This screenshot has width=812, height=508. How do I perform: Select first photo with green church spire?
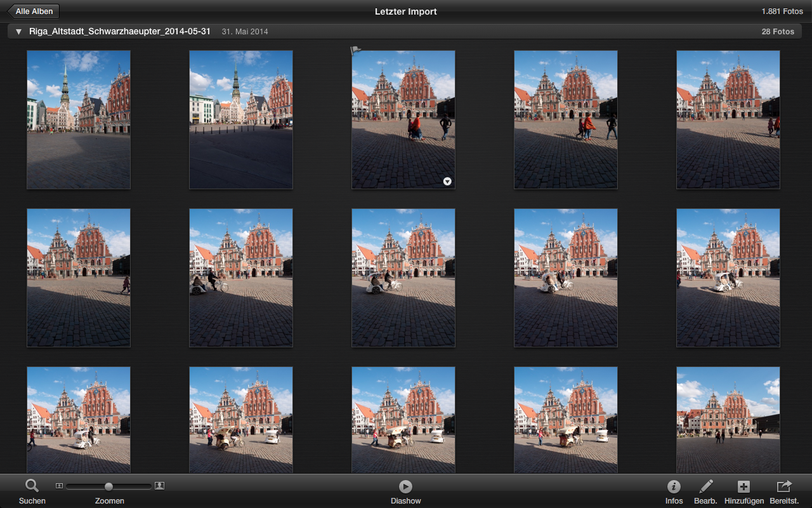pyautogui.click(x=79, y=120)
